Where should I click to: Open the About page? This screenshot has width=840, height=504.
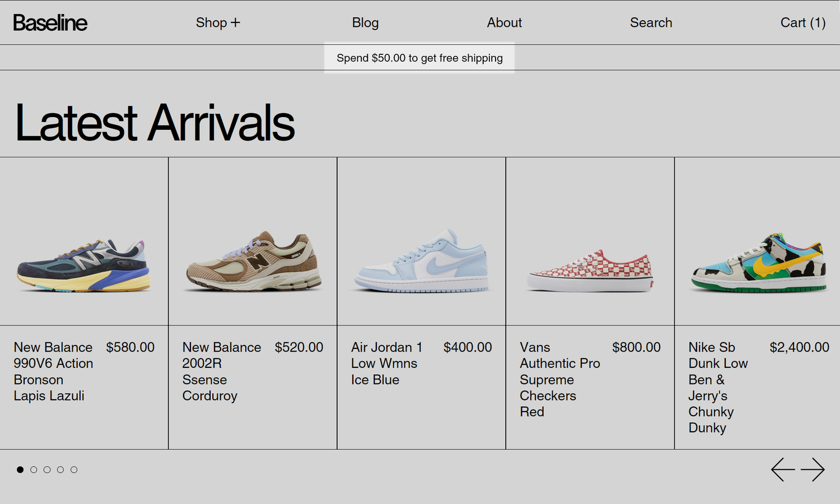click(x=503, y=22)
